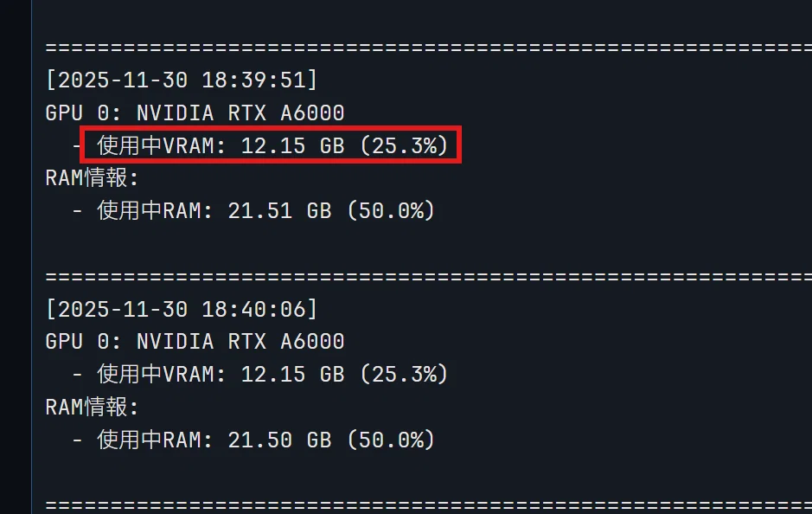Select GPU 0 line under the 18:40:06 entry

pos(195,342)
